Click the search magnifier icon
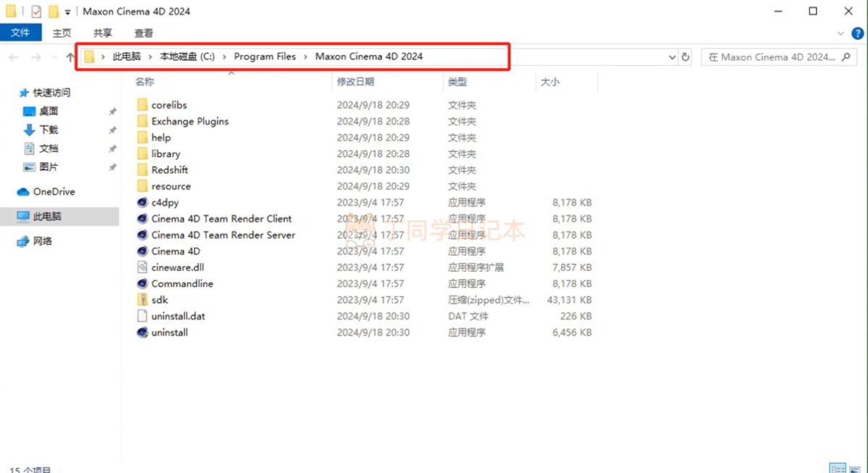The width and height of the screenshot is (868, 473). click(x=846, y=56)
